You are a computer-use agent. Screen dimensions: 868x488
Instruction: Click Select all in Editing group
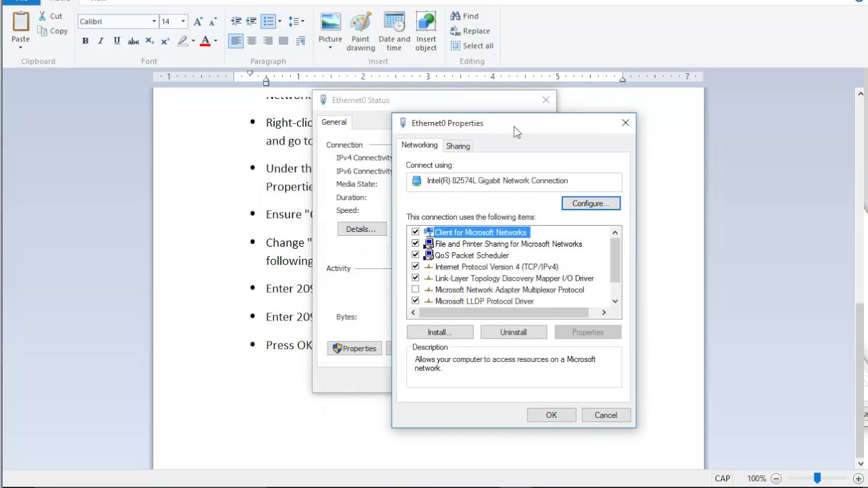pos(472,45)
